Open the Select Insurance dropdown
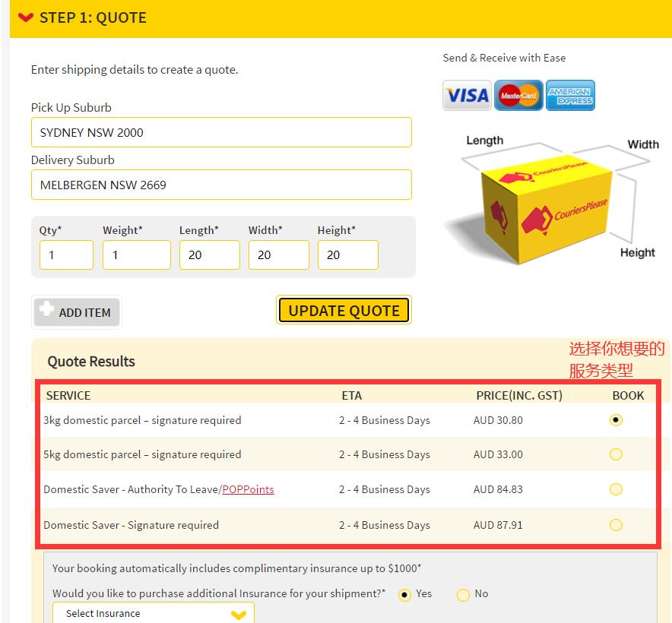 click(154, 613)
